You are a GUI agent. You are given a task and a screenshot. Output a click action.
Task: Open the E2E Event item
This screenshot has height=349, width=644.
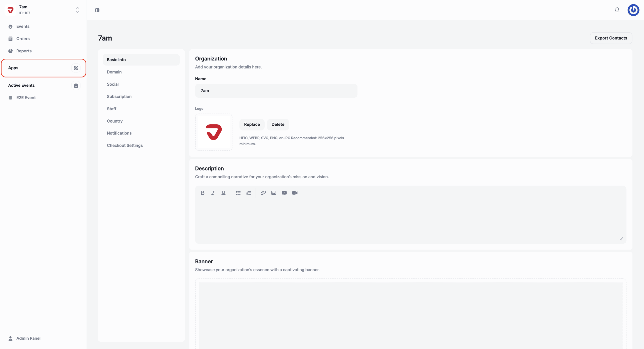(26, 98)
